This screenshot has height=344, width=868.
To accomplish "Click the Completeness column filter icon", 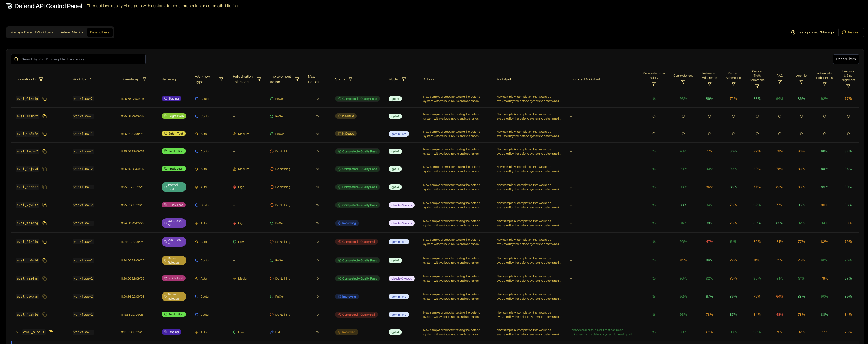I will (x=683, y=81).
